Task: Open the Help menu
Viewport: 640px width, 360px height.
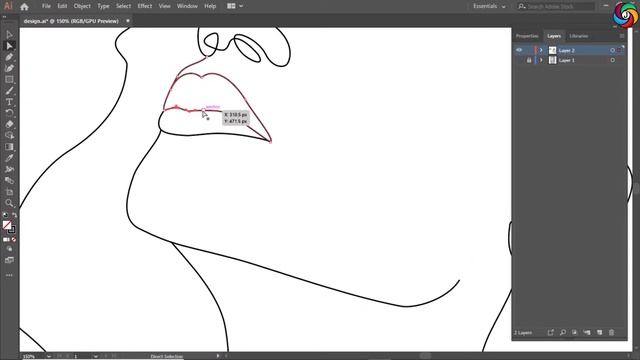Action: [x=210, y=6]
